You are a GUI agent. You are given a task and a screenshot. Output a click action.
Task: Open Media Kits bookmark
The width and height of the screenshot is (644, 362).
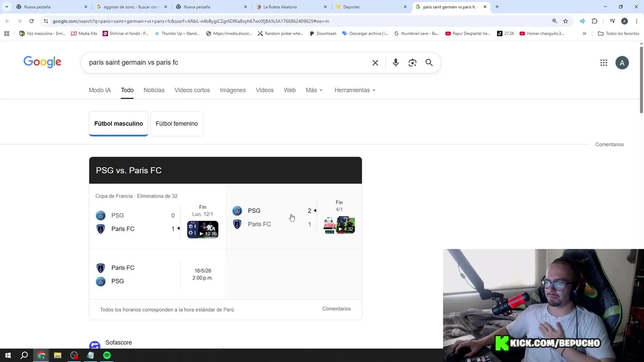click(x=84, y=34)
